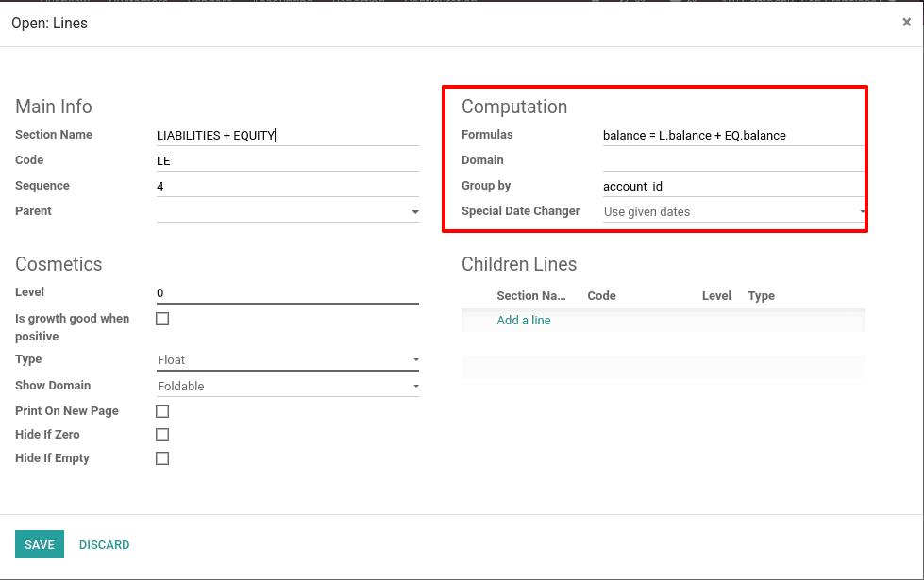Enable Print On New Page checkbox
This screenshot has height=580, width=924.
(x=162, y=411)
